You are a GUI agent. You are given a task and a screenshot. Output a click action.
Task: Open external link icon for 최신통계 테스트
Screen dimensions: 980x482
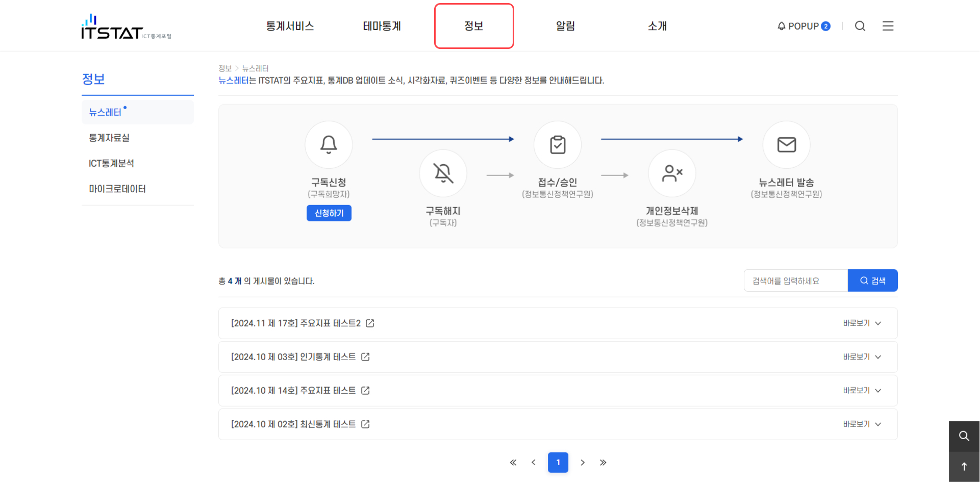(365, 424)
